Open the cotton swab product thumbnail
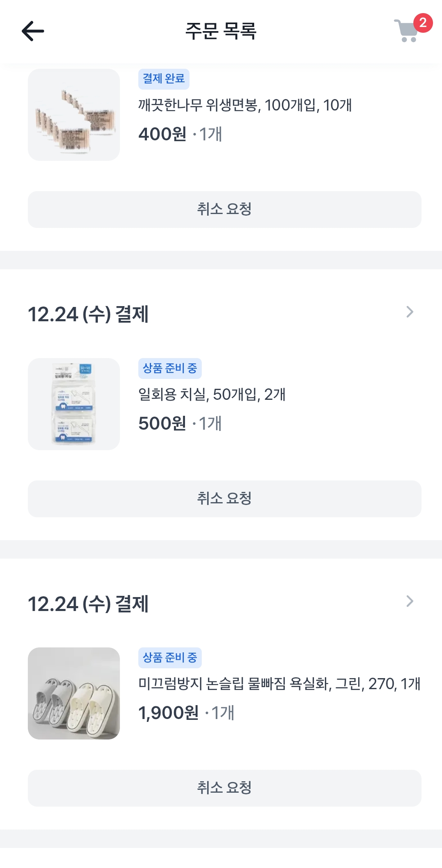442x868 pixels. [74, 115]
